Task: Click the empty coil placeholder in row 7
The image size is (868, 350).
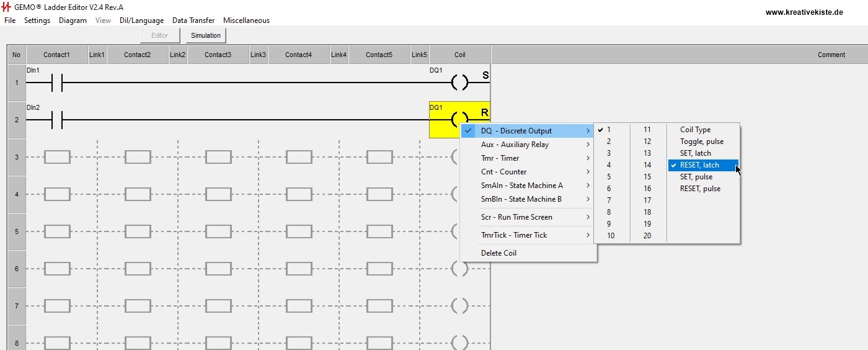Action: [x=459, y=306]
